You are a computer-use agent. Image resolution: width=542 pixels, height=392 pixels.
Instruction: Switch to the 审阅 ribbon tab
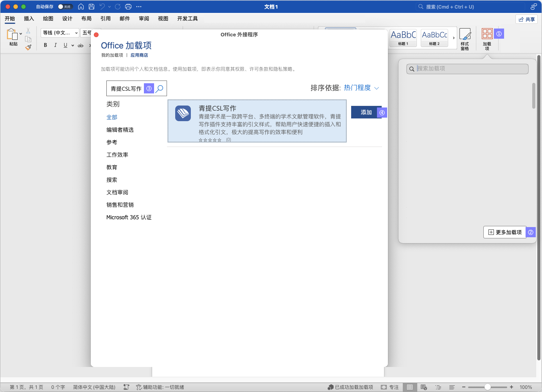pos(144,19)
